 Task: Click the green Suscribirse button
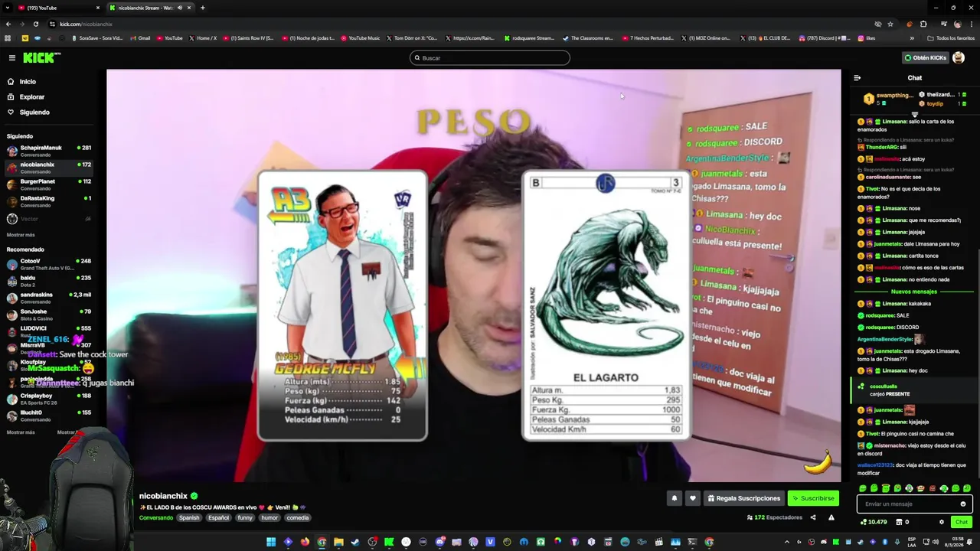pyautogui.click(x=813, y=498)
